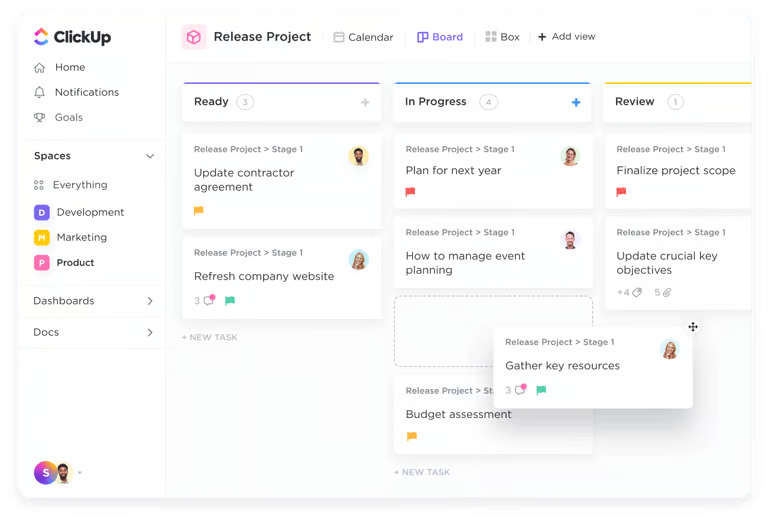
Task: Click the ClickUp logo in the sidebar
Action: click(71, 37)
